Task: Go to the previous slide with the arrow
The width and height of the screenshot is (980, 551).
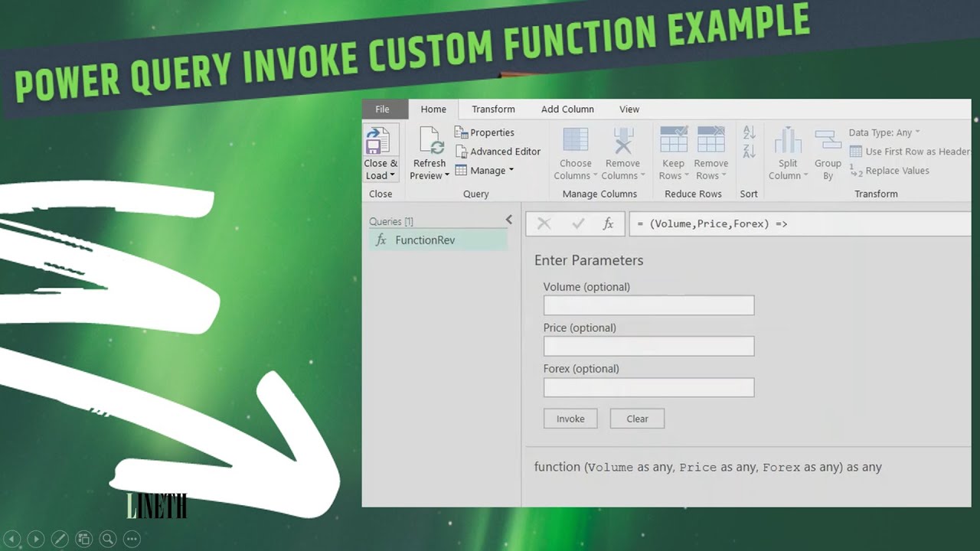Action: pyautogui.click(x=11, y=539)
